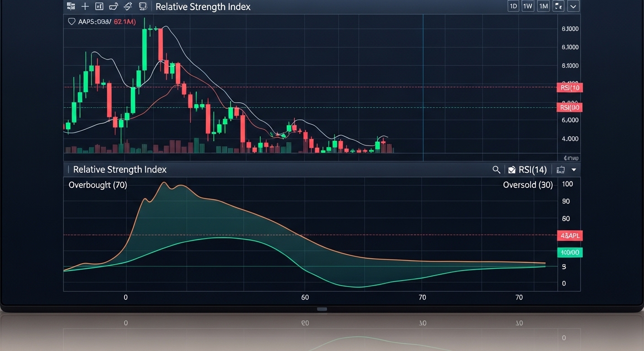Screen dimensions: 644x351
Task: Enable the AAPL symbol watchlist heart
Action: pos(71,21)
